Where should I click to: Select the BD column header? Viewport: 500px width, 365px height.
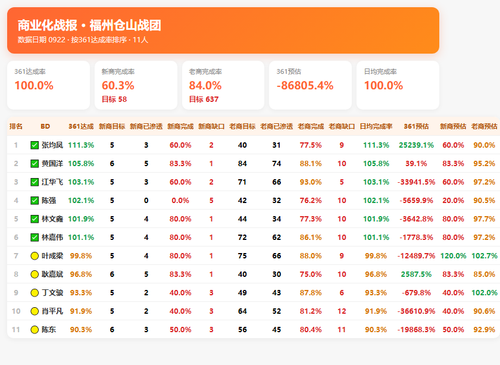point(45,126)
